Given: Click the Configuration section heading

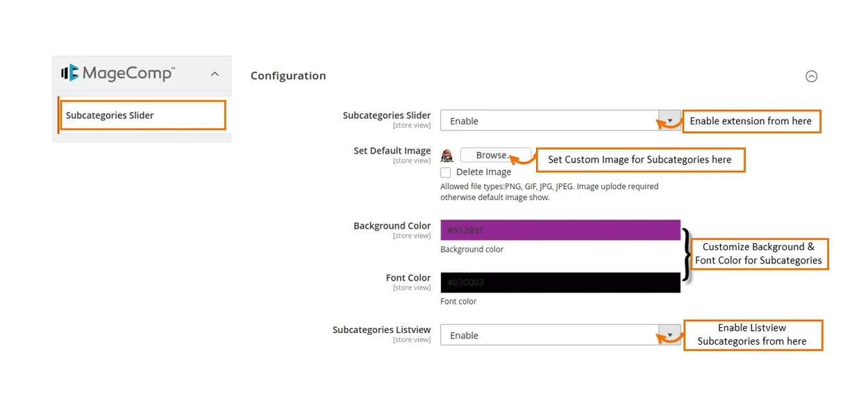Looking at the screenshot, I should [x=288, y=76].
